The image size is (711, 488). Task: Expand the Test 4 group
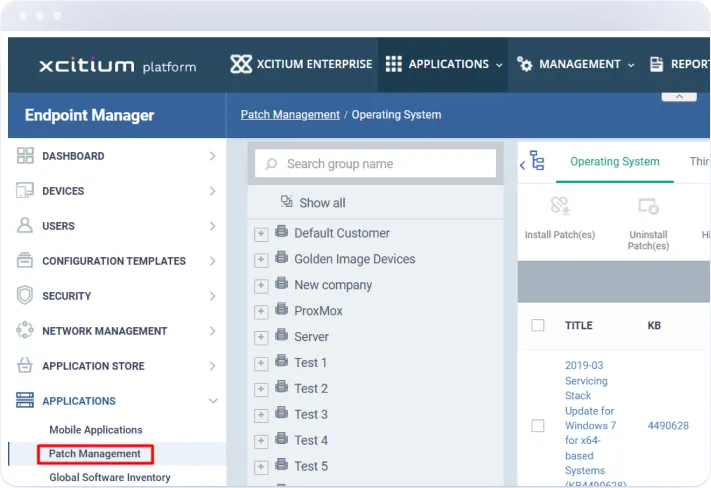pyautogui.click(x=261, y=441)
